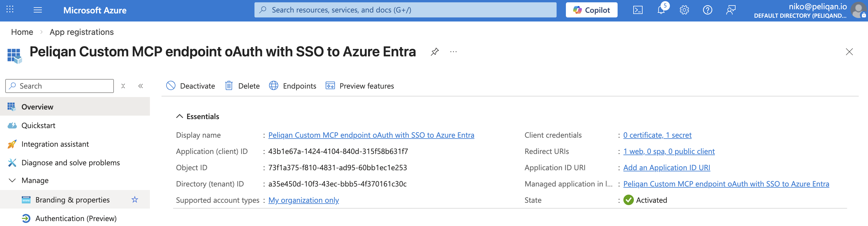Image resolution: width=868 pixels, height=226 pixels.
Task: Open the hamburger portal menu
Action: point(38,10)
